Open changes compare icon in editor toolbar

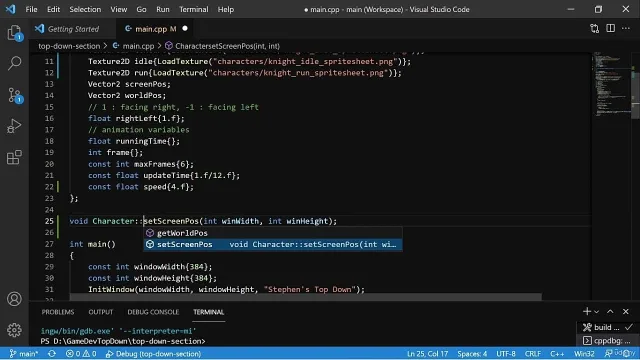pyautogui.click(x=594, y=29)
